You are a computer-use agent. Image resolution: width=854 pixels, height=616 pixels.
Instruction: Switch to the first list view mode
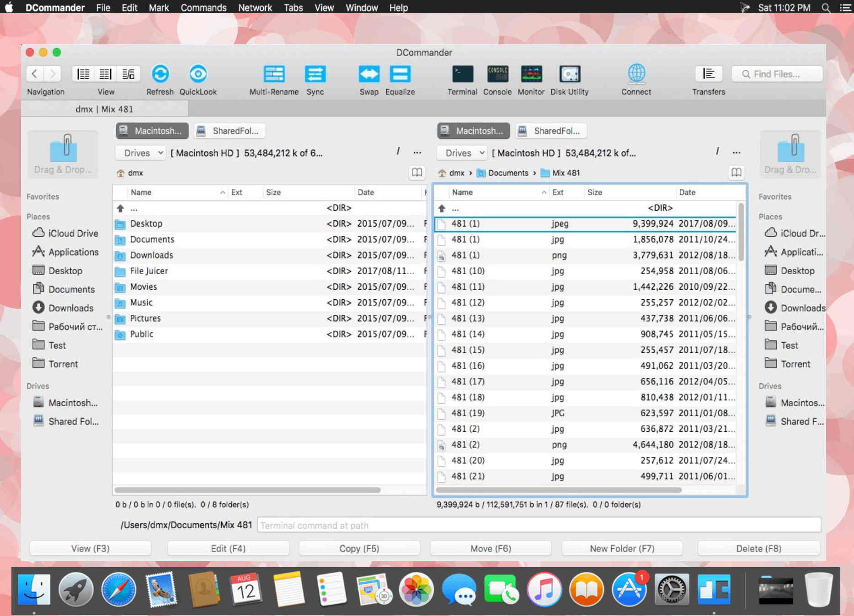(83, 74)
